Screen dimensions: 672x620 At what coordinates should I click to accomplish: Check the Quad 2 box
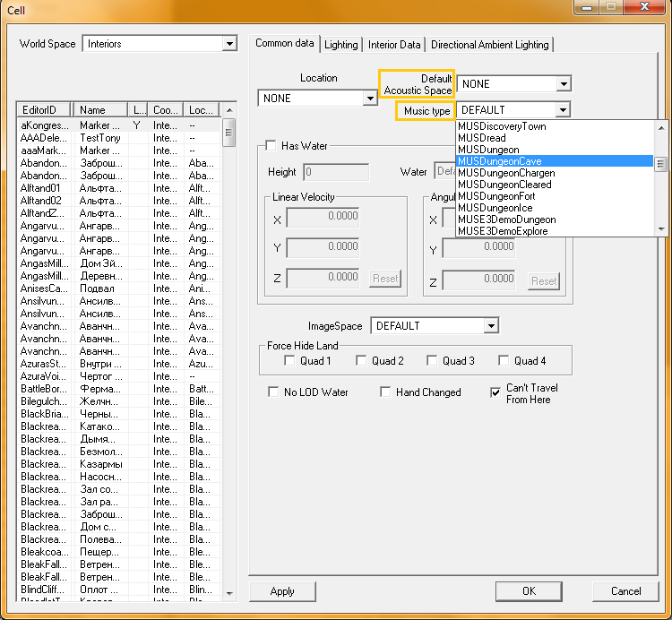[361, 361]
